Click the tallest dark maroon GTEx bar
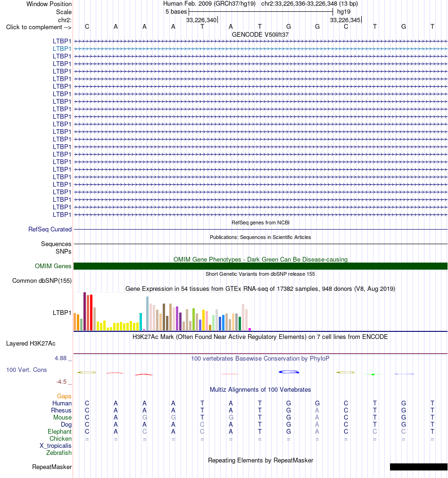The image size is (448, 478). coord(85,311)
